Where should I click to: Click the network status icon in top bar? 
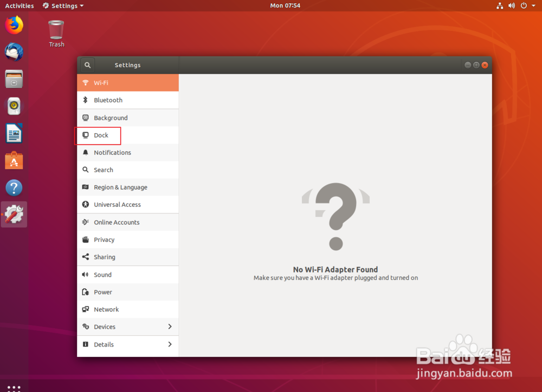click(x=500, y=5)
